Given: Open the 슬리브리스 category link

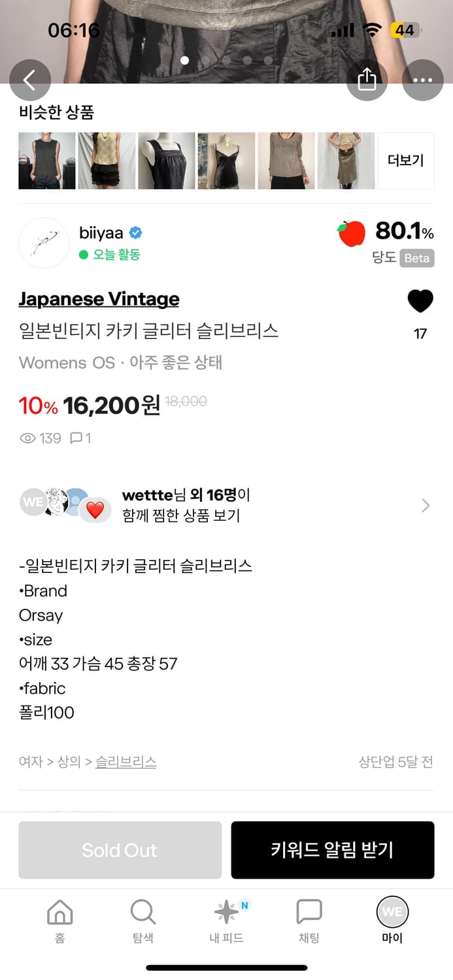Looking at the screenshot, I should click(126, 762).
